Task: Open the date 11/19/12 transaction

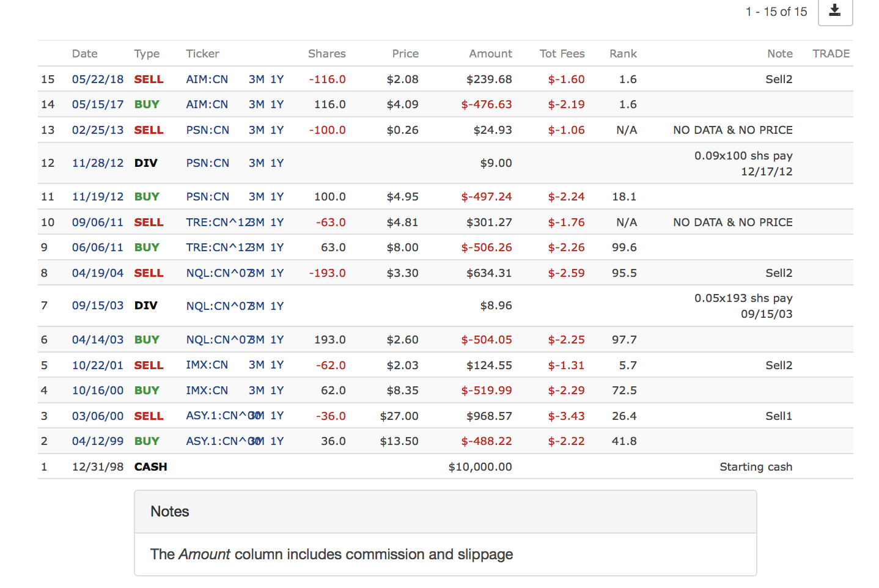Action: pos(97,197)
